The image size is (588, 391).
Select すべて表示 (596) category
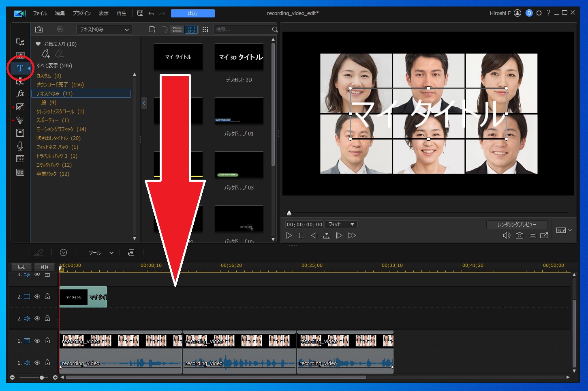tap(54, 65)
